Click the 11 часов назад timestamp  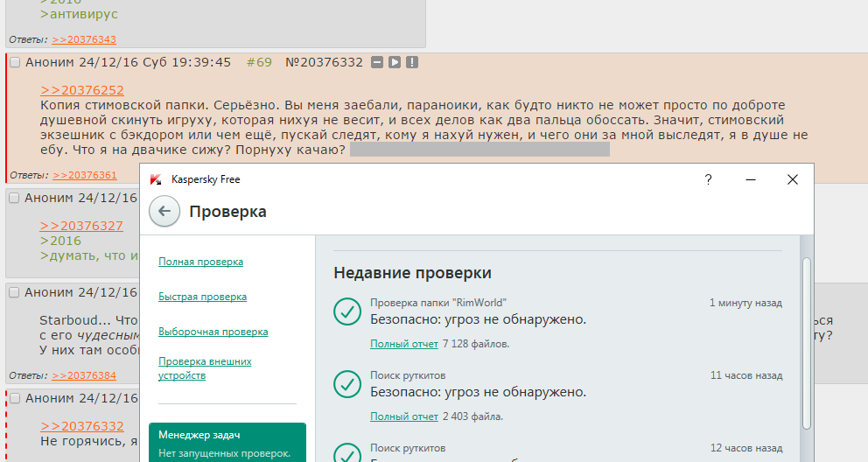(x=746, y=375)
